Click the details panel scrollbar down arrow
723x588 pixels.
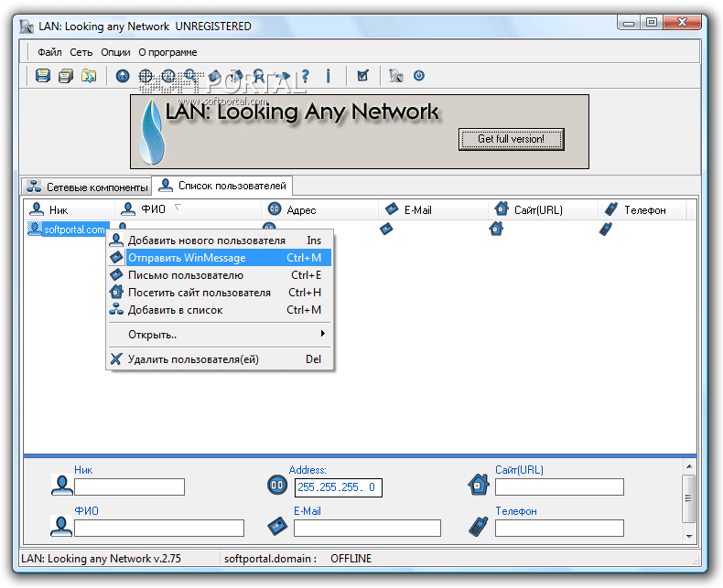coord(689,536)
